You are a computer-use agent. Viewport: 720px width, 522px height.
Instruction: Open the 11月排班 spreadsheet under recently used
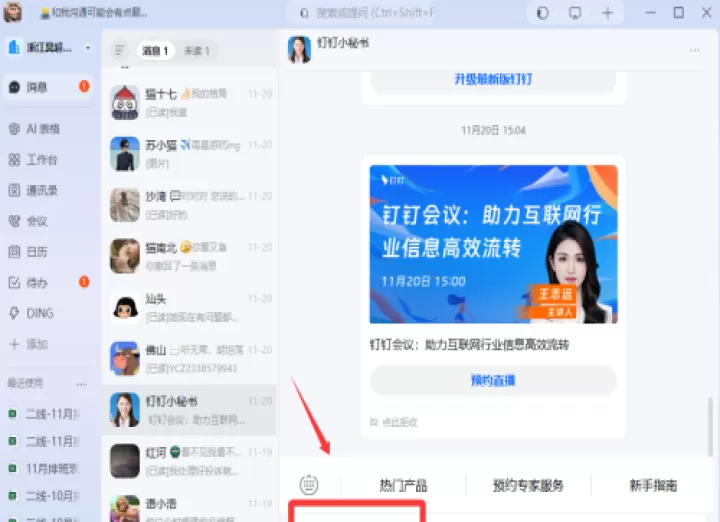pos(44,469)
